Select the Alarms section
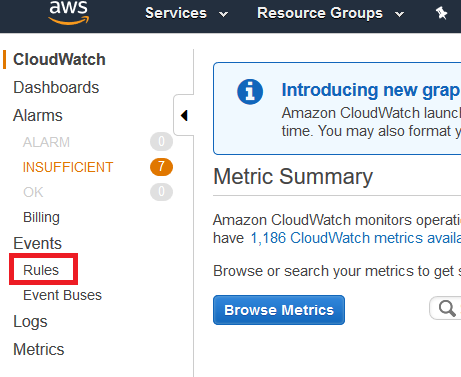This screenshot has height=377, width=461. tap(38, 115)
